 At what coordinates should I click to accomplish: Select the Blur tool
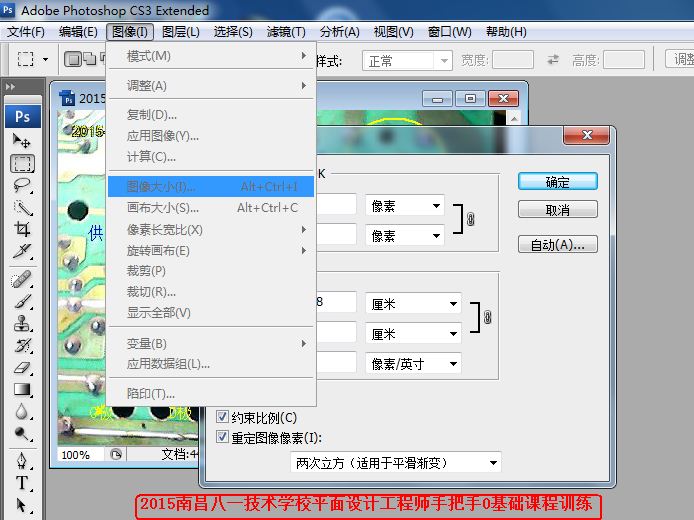point(22,412)
